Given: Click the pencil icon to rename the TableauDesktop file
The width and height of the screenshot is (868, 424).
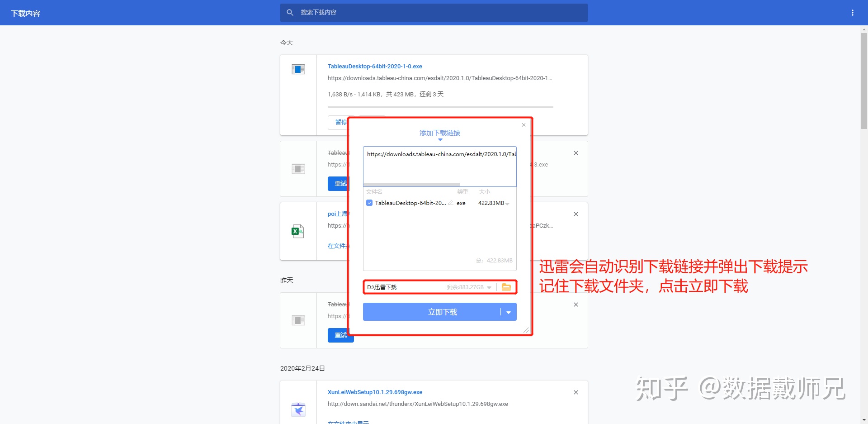Looking at the screenshot, I should click(x=451, y=203).
